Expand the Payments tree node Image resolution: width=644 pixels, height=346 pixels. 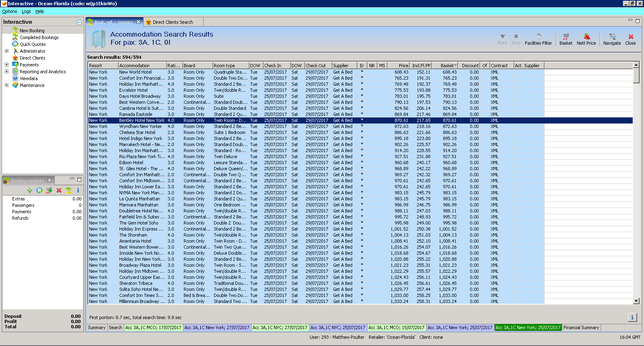(x=6, y=65)
